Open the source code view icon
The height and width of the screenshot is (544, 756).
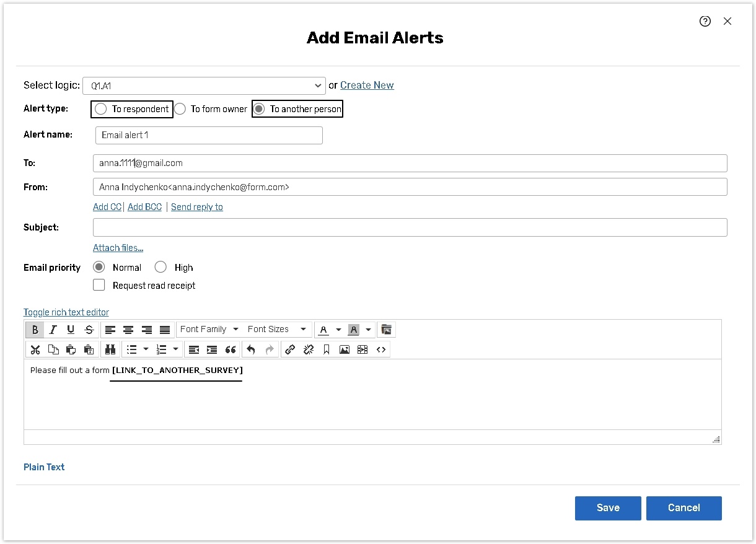[381, 349]
